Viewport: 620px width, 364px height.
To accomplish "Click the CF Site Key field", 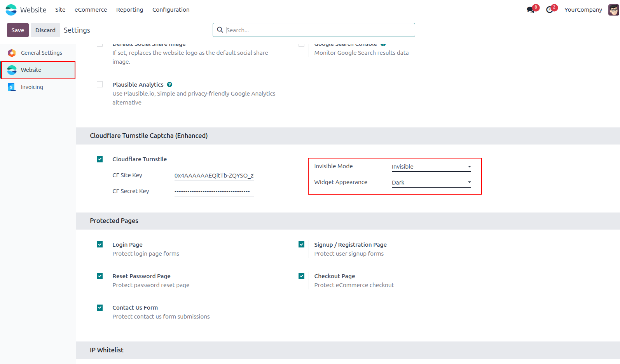I will click(214, 176).
